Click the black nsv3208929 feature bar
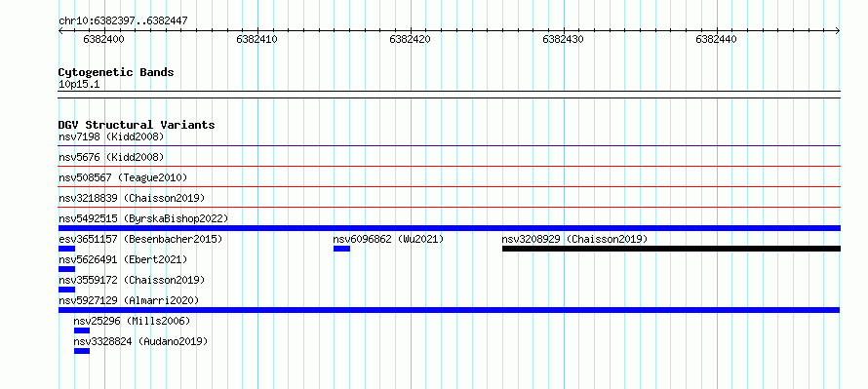 (671, 249)
